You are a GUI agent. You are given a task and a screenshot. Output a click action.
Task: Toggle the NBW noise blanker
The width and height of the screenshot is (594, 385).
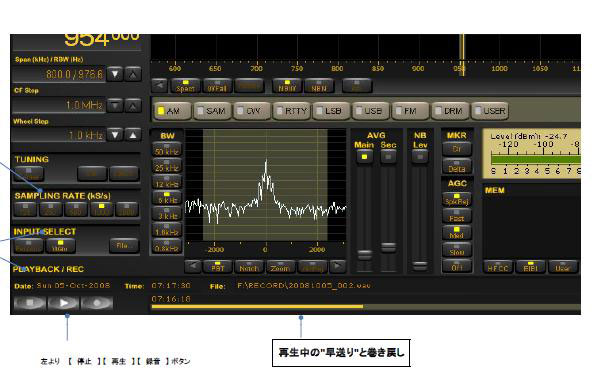coord(287,86)
